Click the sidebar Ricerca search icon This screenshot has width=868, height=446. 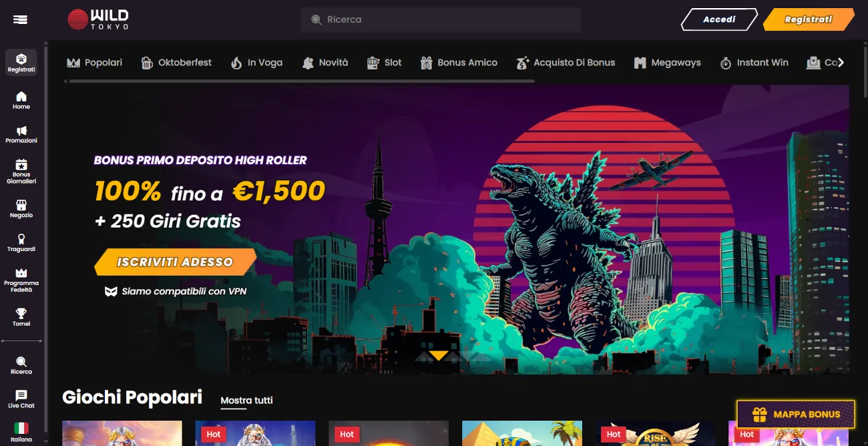21,362
